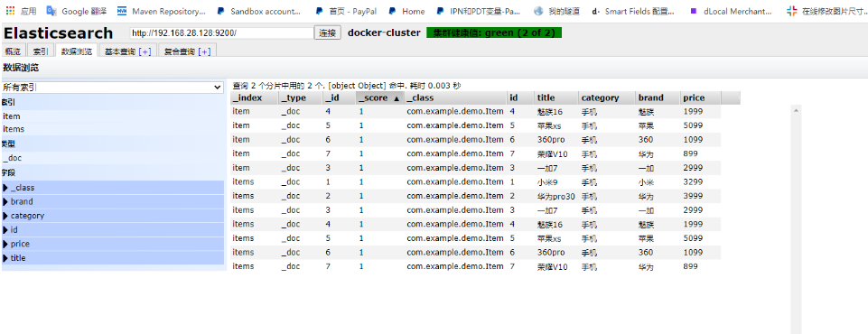Viewport: 868px width, 334px height.
Task: Click the scrollbar up arrow
Action: [x=796, y=111]
